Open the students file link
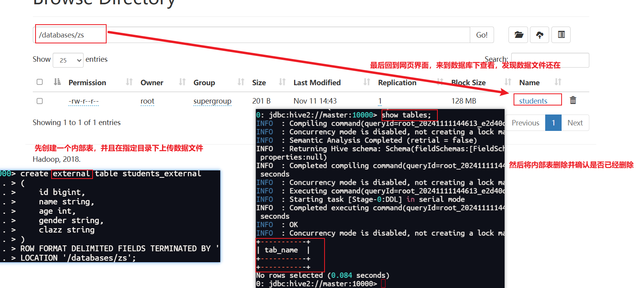 [x=533, y=101]
